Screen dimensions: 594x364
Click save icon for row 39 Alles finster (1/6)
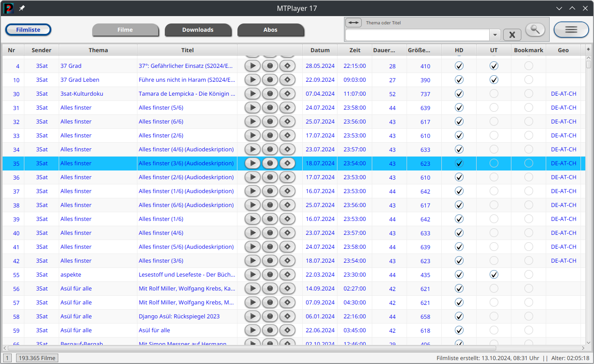(287, 219)
